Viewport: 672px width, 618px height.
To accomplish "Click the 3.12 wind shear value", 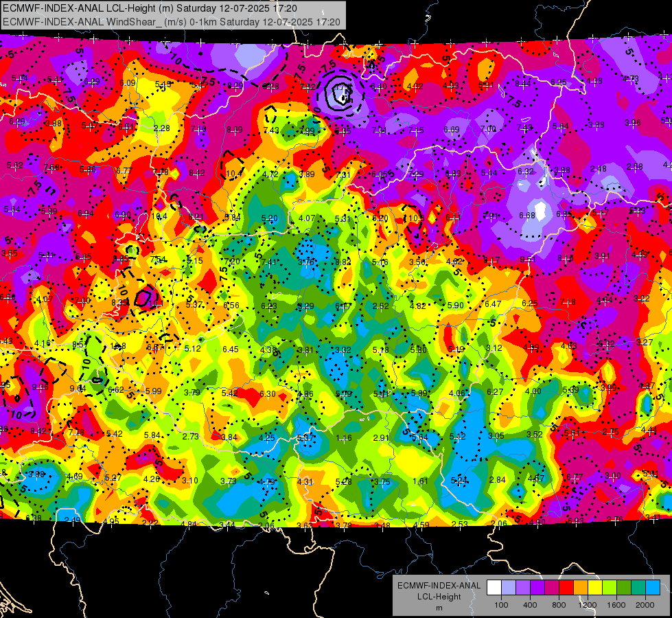I will [494, 348].
